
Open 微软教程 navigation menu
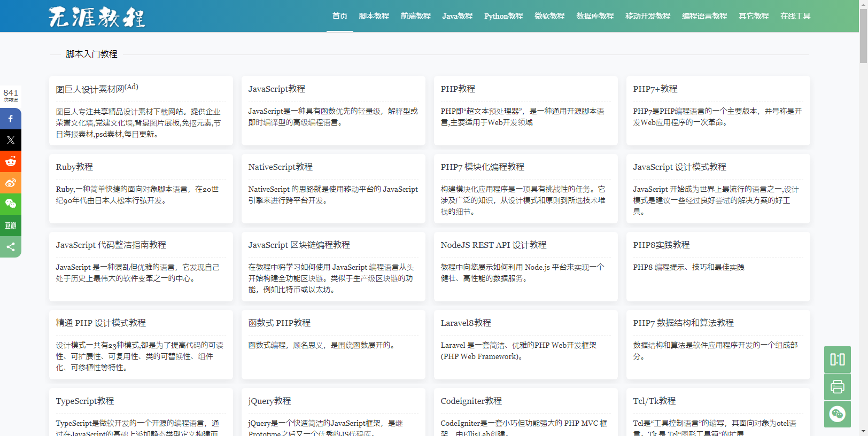[x=549, y=16]
